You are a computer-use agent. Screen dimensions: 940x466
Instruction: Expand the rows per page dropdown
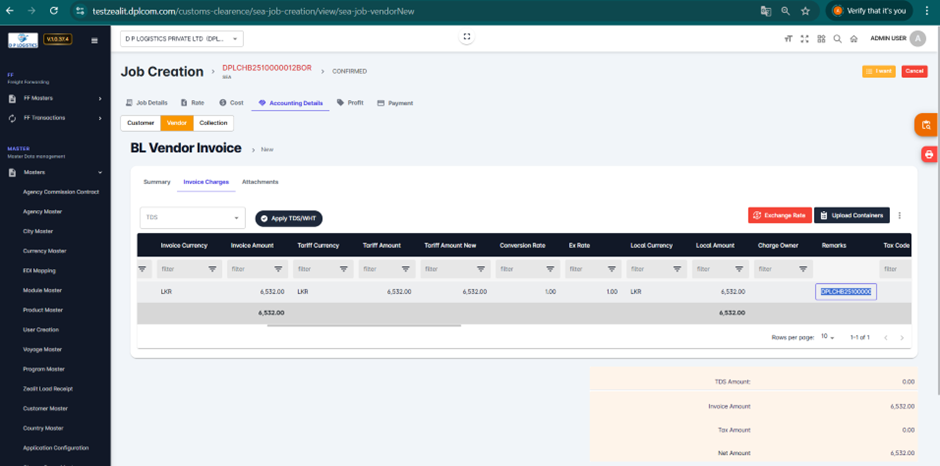(828, 337)
